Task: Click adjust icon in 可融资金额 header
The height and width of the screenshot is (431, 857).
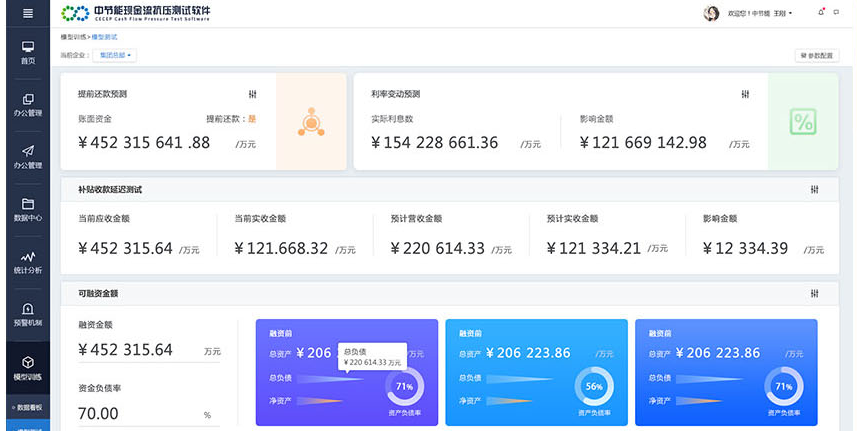Action: [815, 294]
